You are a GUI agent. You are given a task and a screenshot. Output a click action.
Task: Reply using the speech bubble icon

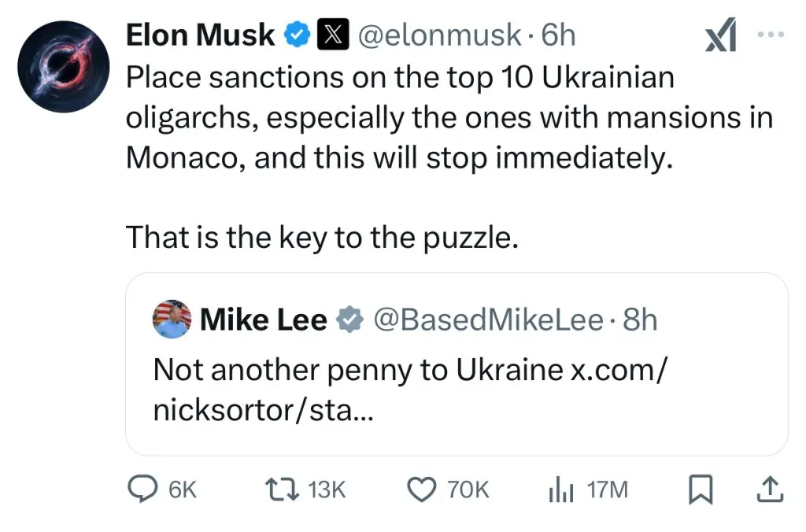(x=142, y=490)
